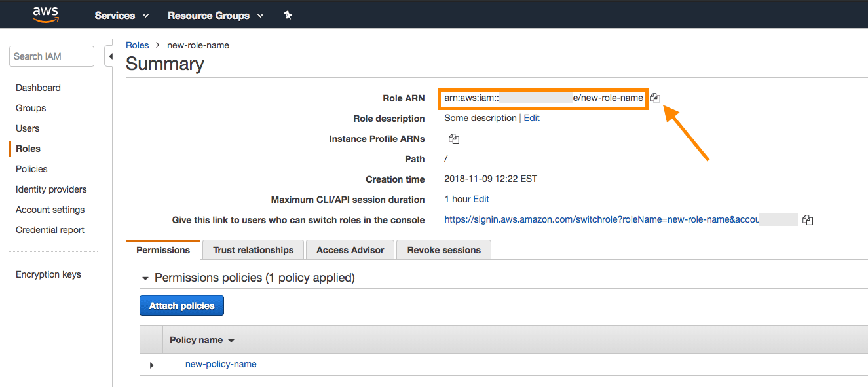The width and height of the screenshot is (868, 387).
Task: Click the Attach policies button
Action: (181, 306)
